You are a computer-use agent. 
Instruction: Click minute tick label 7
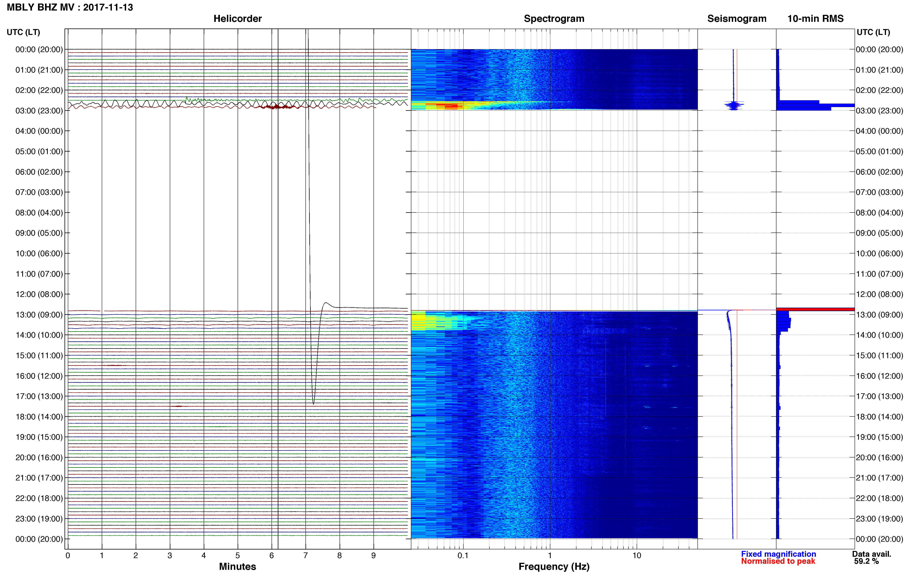tap(306, 555)
